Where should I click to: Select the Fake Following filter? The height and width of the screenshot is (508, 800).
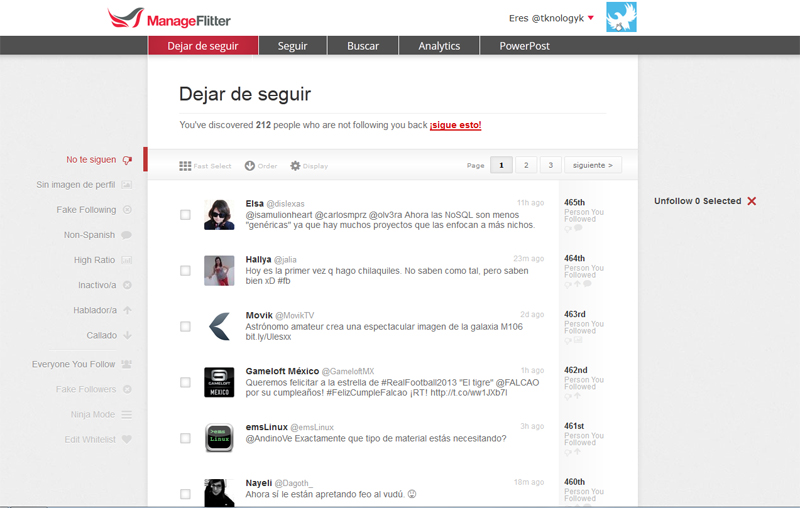tap(86, 210)
